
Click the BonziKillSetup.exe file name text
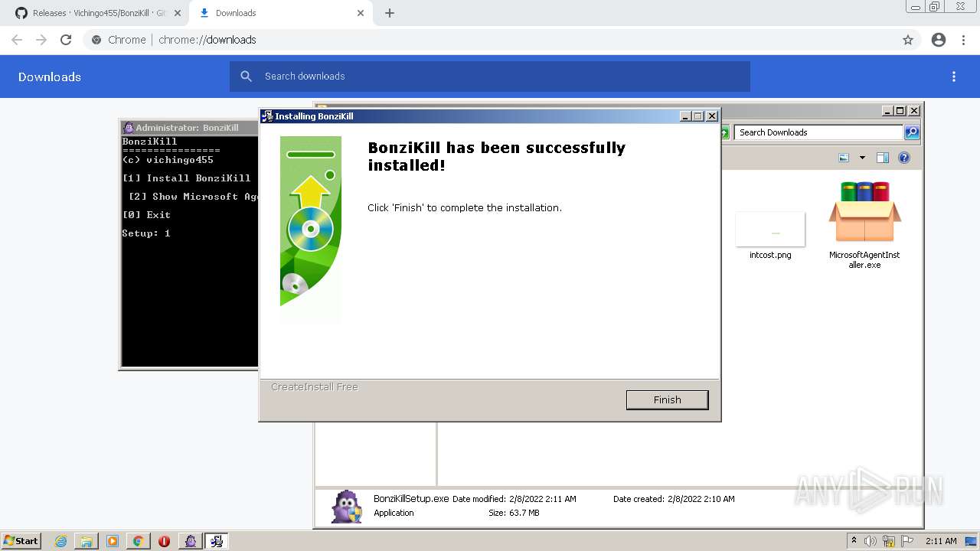411,499
